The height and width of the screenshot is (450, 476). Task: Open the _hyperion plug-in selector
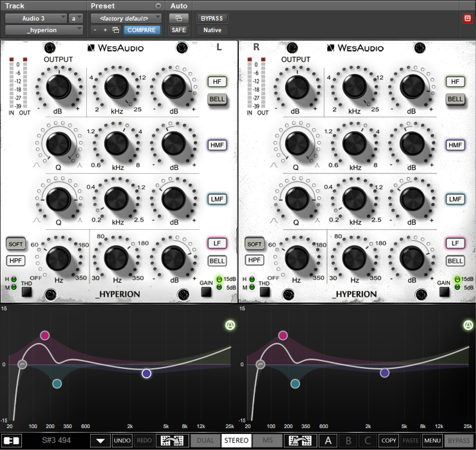(42, 30)
